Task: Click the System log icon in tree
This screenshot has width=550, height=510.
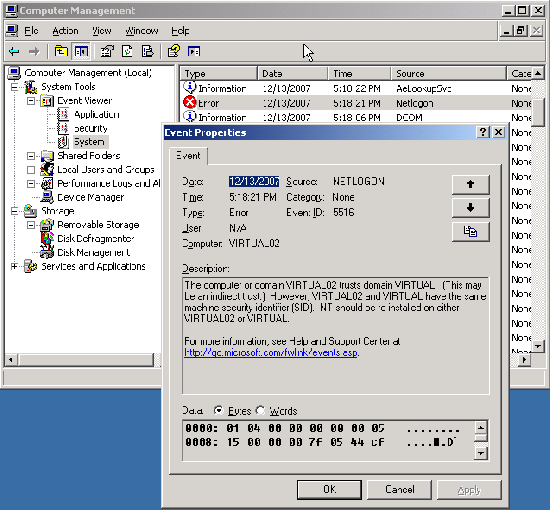Action: (63, 142)
